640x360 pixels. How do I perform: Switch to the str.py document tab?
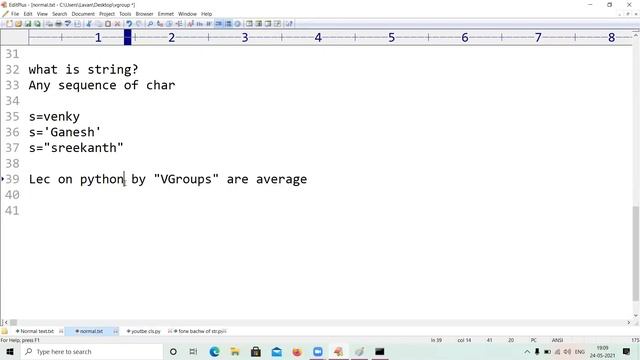200,331
